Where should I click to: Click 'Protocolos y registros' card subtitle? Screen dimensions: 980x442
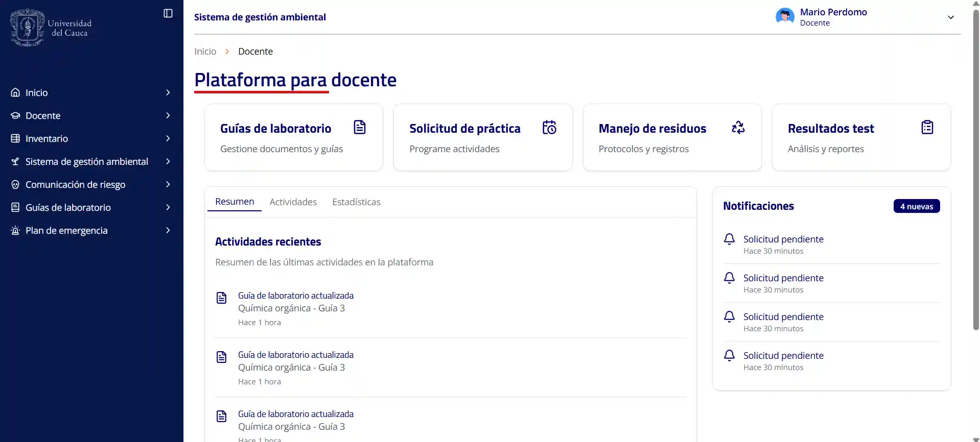(x=644, y=149)
